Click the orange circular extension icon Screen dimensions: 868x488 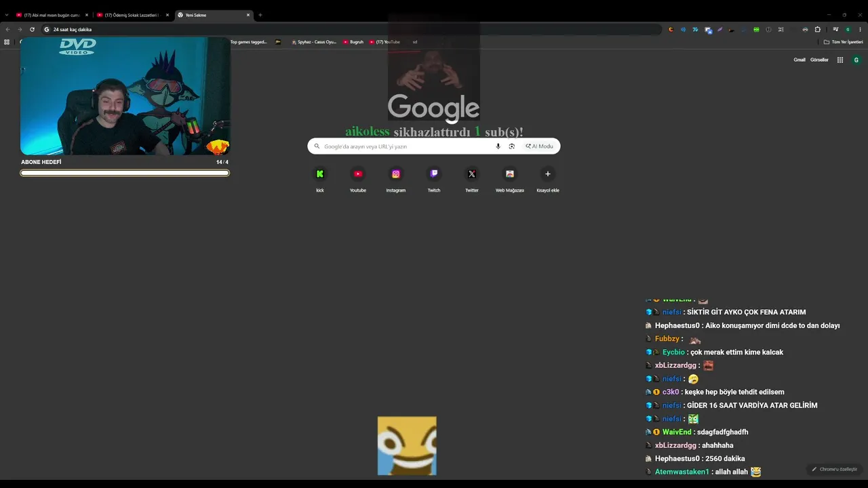coord(671,29)
